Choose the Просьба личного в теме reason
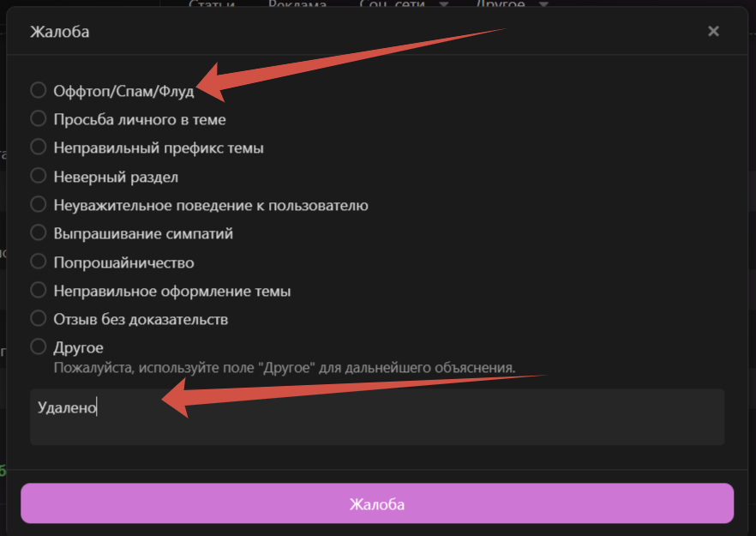The height and width of the screenshot is (536, 756). [x=39, y=118]
